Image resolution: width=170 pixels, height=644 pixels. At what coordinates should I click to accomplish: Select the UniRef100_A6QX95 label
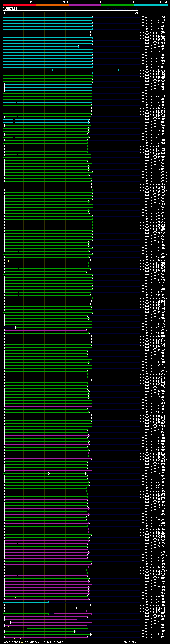(x=152, y=567)
